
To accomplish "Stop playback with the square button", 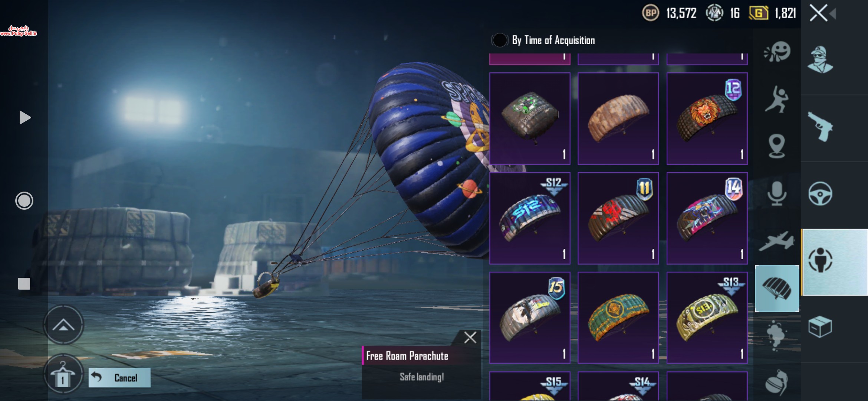I will pos(24,284).
